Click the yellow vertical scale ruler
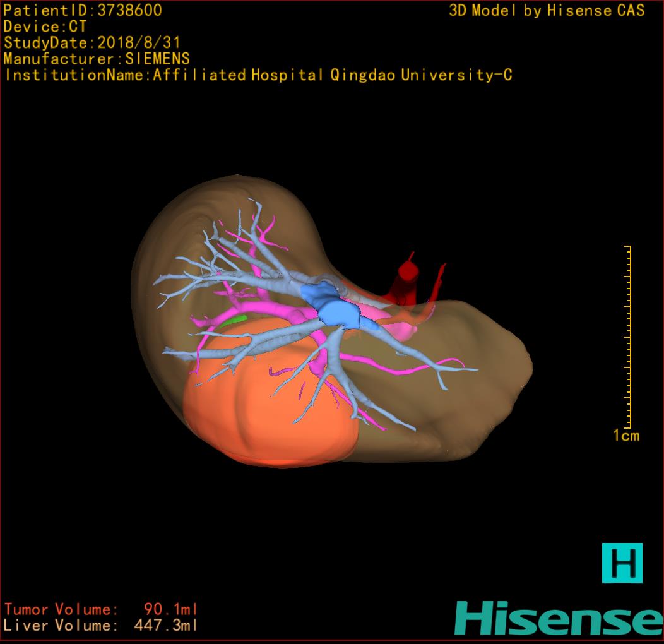 629,335
